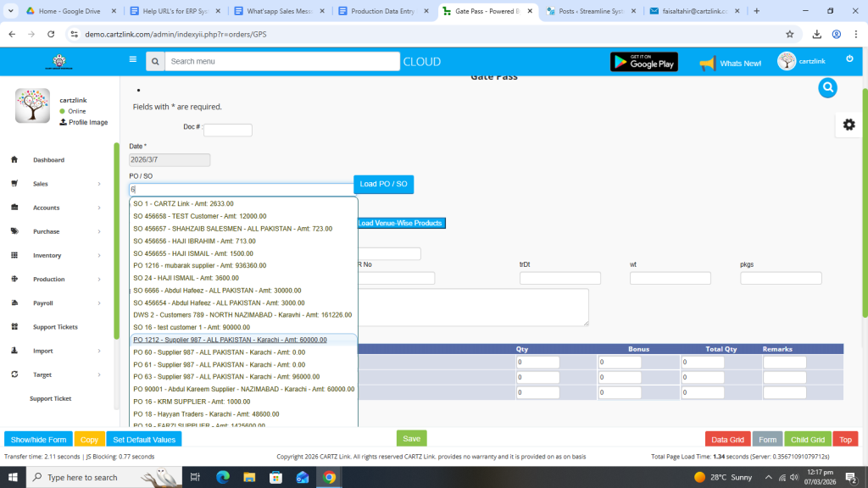Click the power logout icon
868x488 pixels.
(x=849, y=58)
